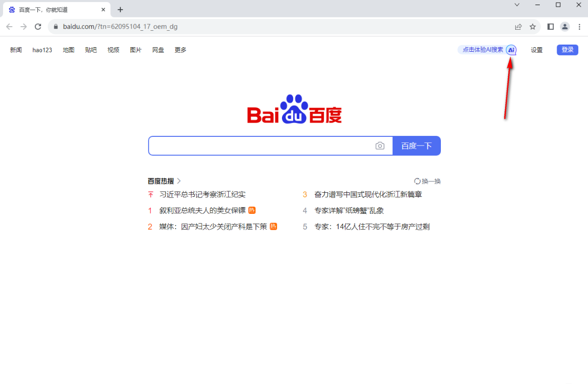Minimize the browser window

[x=537, y=5]
